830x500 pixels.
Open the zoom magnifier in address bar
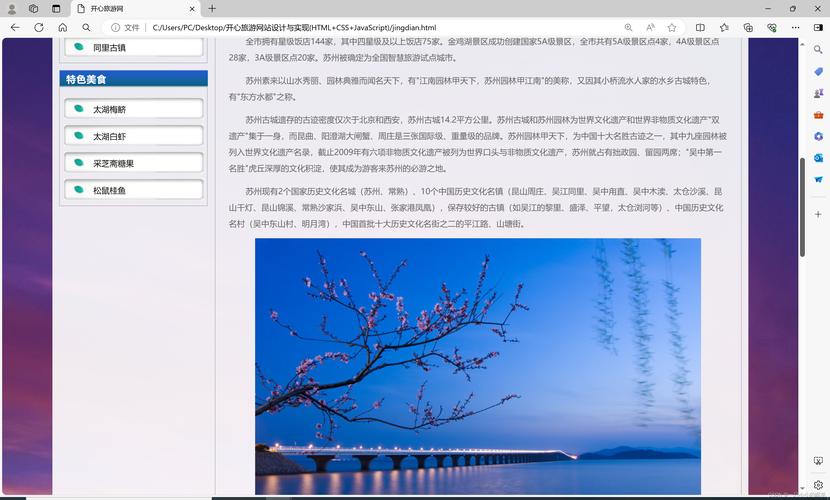coord(629,27)
